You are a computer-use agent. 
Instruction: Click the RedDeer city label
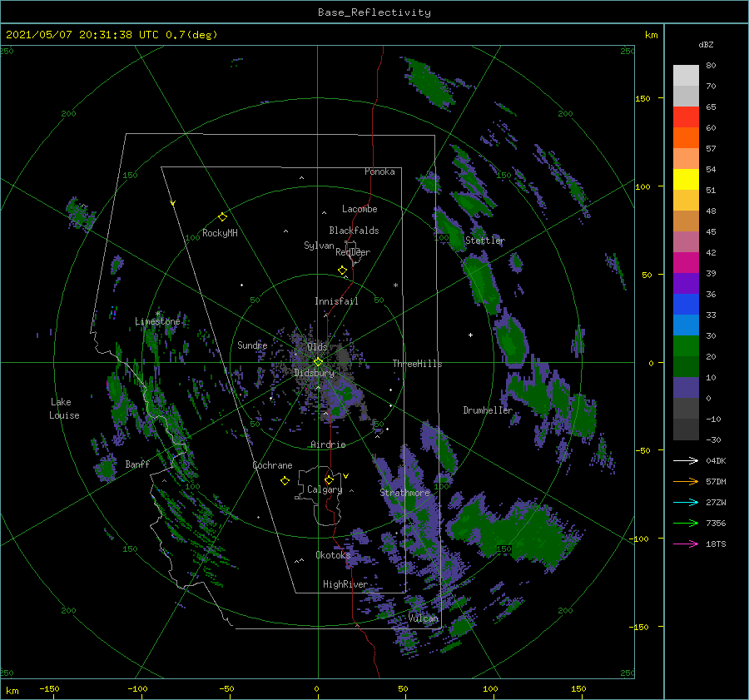[x=353, y=252]
